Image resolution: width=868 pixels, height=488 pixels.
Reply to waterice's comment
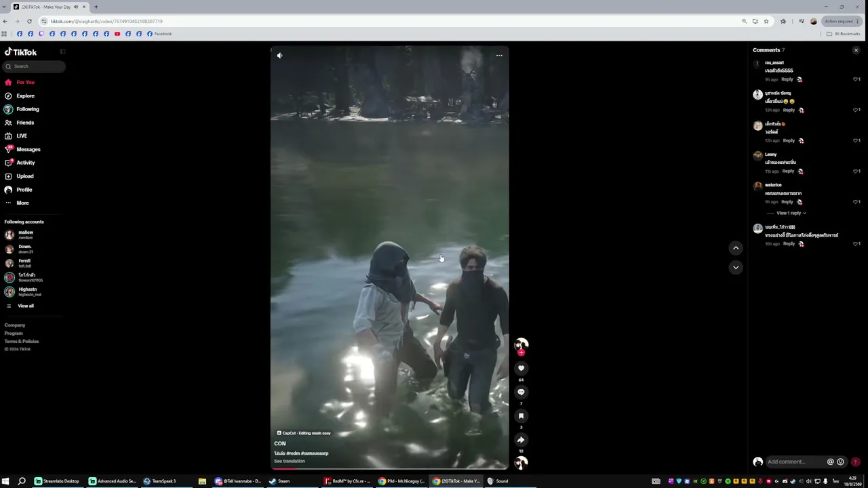pos(787,202)
